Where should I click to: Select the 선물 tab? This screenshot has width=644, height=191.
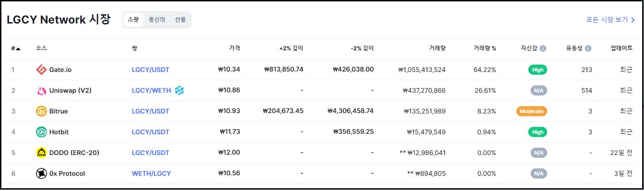(180, 20)
